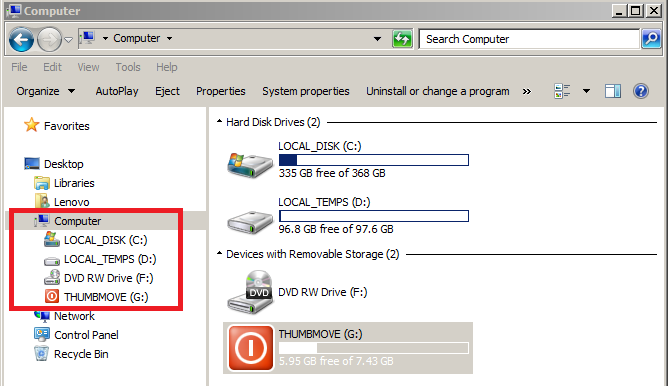Click the search magnifier button

pyautogui.click(x=651, y=39)
